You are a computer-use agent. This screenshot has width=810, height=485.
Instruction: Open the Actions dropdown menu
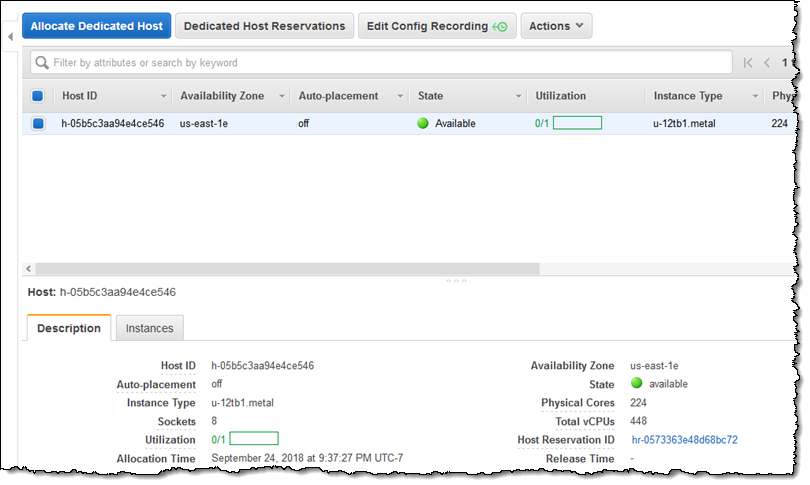coord(556,26)
